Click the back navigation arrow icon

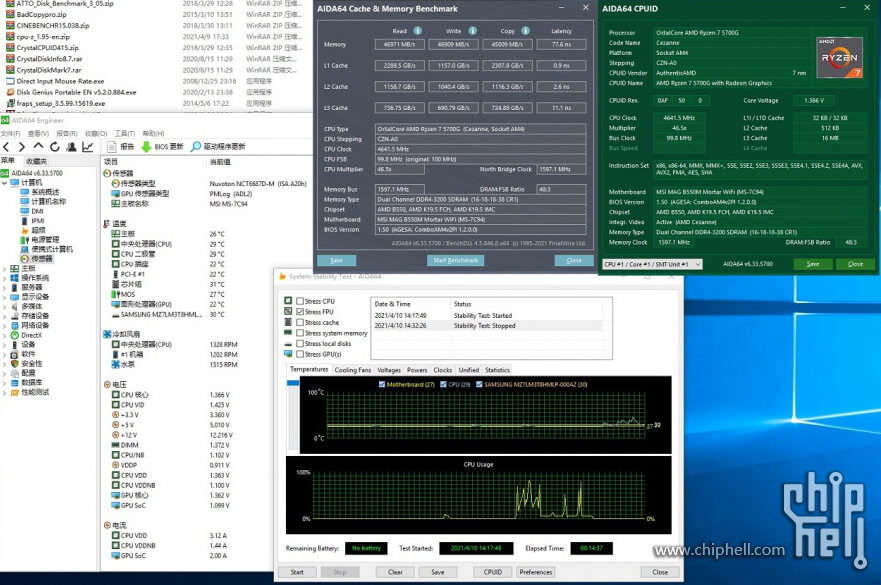point(8,145)
